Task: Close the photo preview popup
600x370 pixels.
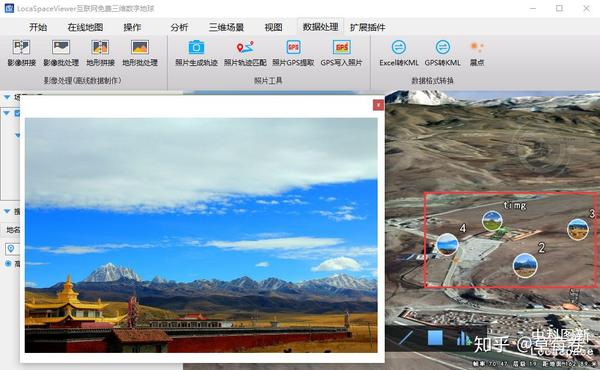Action: [x=378, y=105]
